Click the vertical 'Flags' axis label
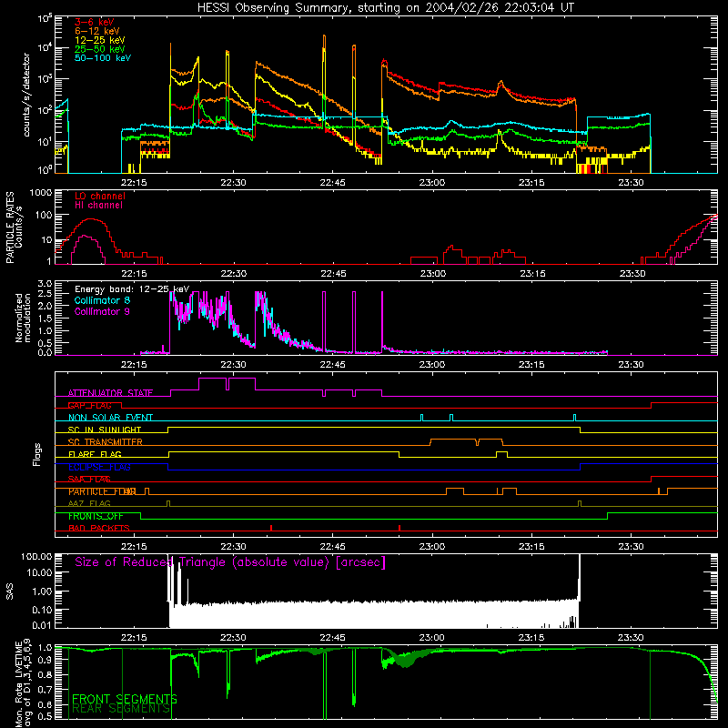Image resolution: width=728 pixels, height=728 pixels. point(36,454)
